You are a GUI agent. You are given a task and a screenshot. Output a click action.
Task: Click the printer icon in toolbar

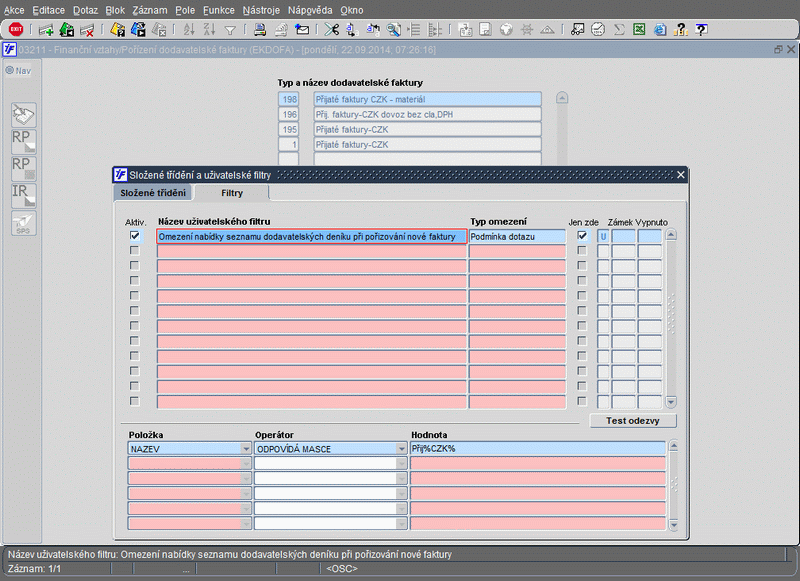click(x=260, y=30)
